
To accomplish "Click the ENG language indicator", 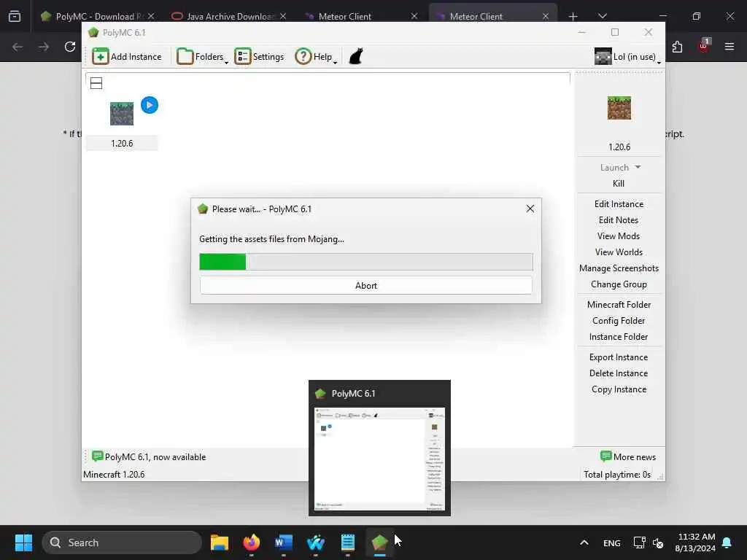I will click(612, 542).
